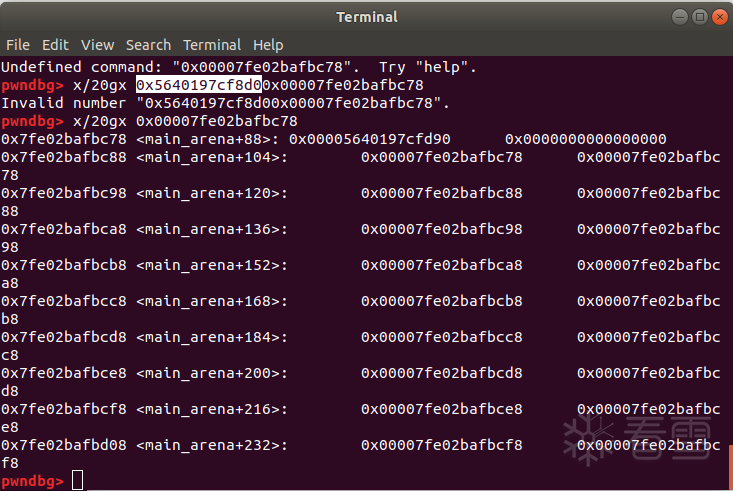733x491 pixels.
Task: Open the Search menu
Action: coord(148,45)
